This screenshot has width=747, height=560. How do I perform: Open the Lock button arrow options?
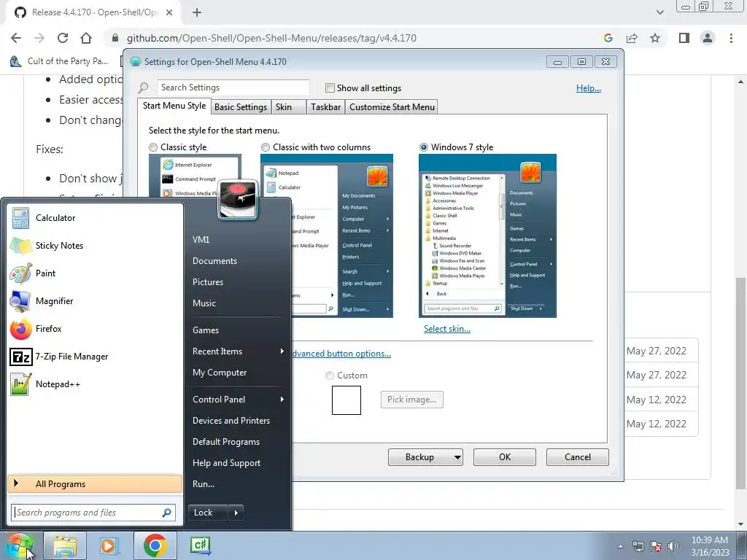pos(236,513)
